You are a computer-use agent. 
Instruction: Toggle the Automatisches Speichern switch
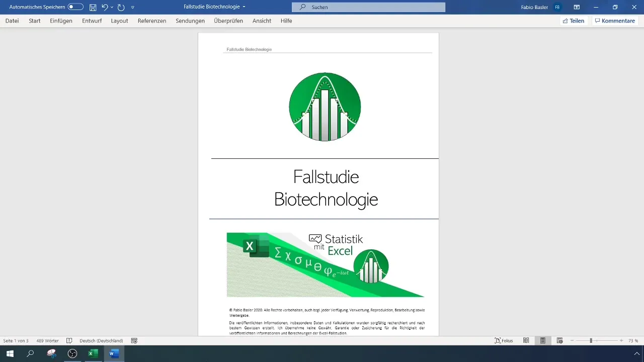pyautogui.click(x=75, y=7)
